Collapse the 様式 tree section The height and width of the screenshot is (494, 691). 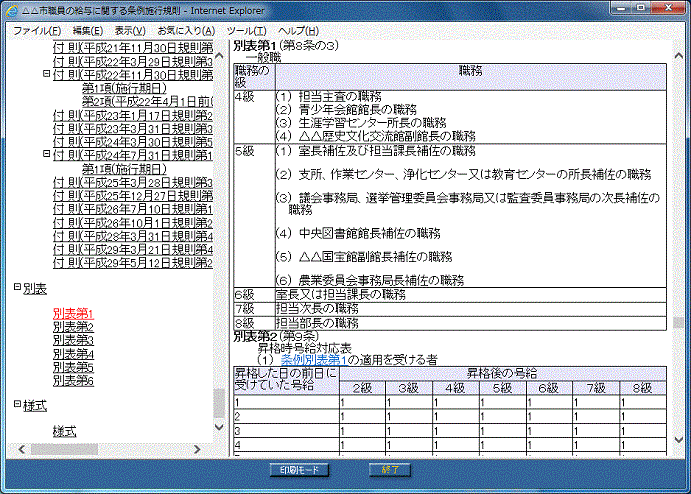(17, 404)
